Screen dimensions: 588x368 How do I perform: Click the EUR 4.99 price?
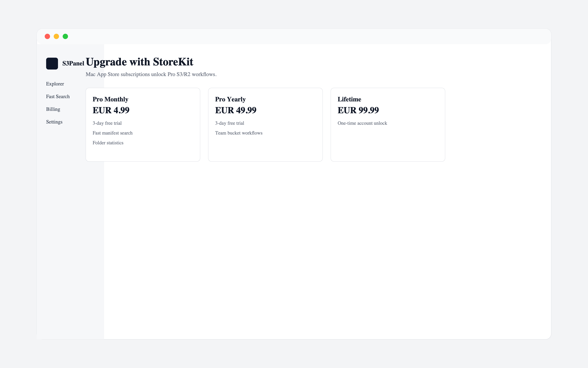pos(111,110)
